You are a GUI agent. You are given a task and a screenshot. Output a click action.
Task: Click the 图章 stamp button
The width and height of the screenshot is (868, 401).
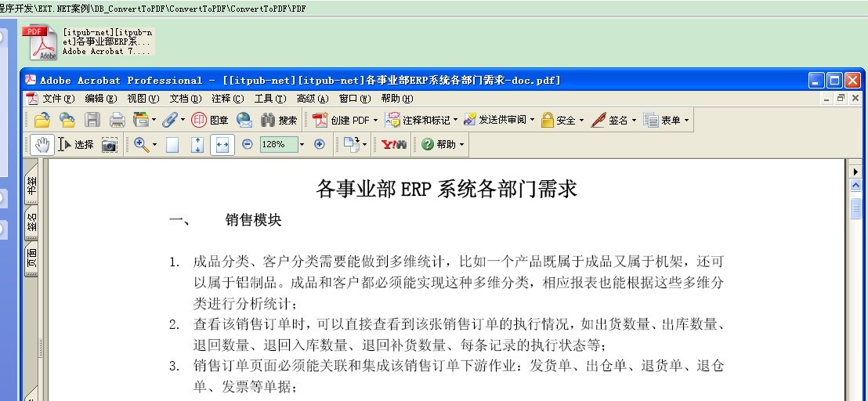(209, 120)
